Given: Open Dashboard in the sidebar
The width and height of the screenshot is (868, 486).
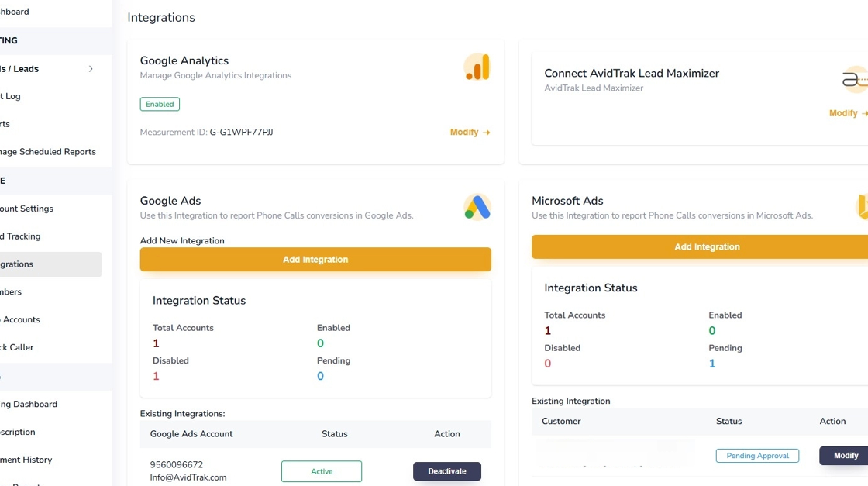Looking at the screenshot, I should point(15,12).
